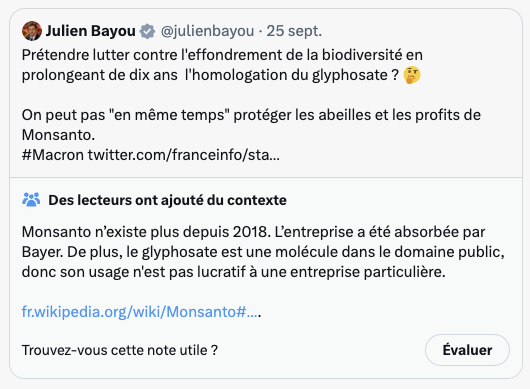530x389 pixels.
Task: Click the 25 sept. post date
Action: point(294,31)
